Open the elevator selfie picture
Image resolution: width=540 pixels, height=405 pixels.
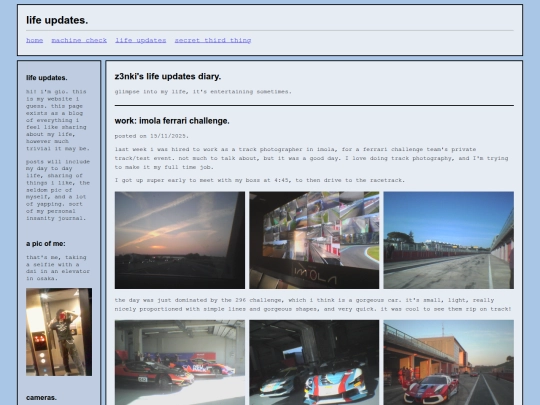59,332
